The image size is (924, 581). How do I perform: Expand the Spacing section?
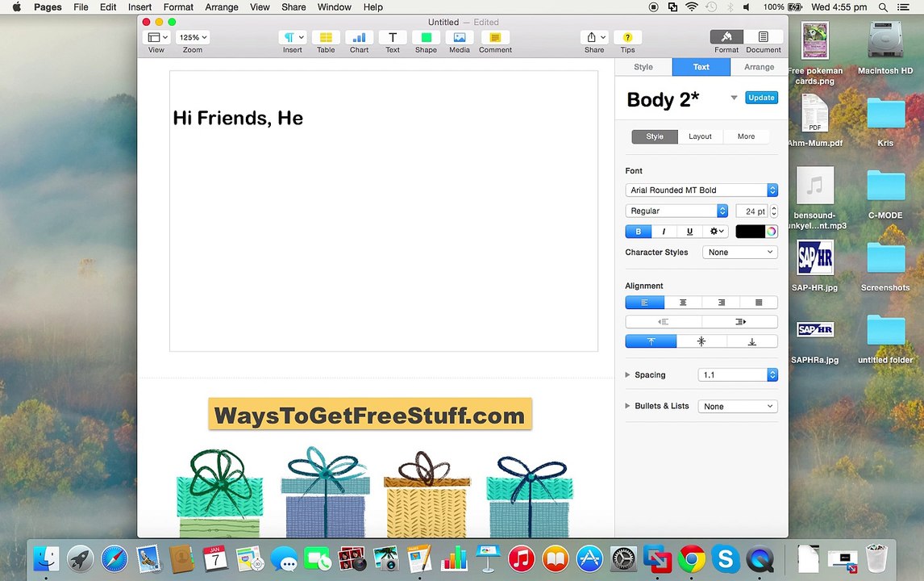pos(627,374)
